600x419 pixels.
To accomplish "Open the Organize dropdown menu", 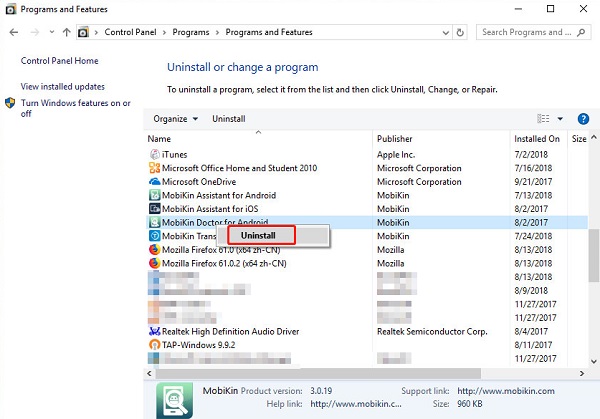I will click(x=176, y=119).
